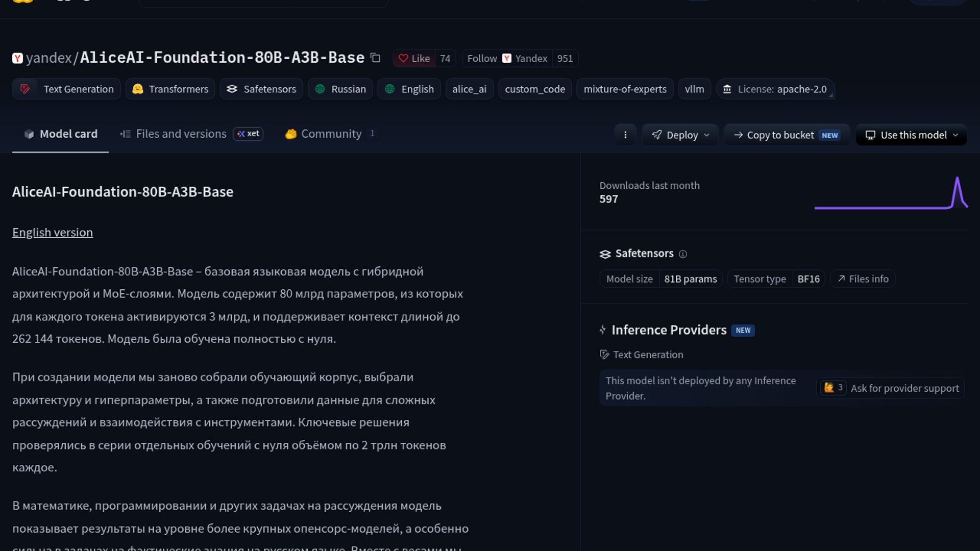Screen dimensions: 980x551
Task: Open the yandex namespace link
Action: [x=48, y=58]
